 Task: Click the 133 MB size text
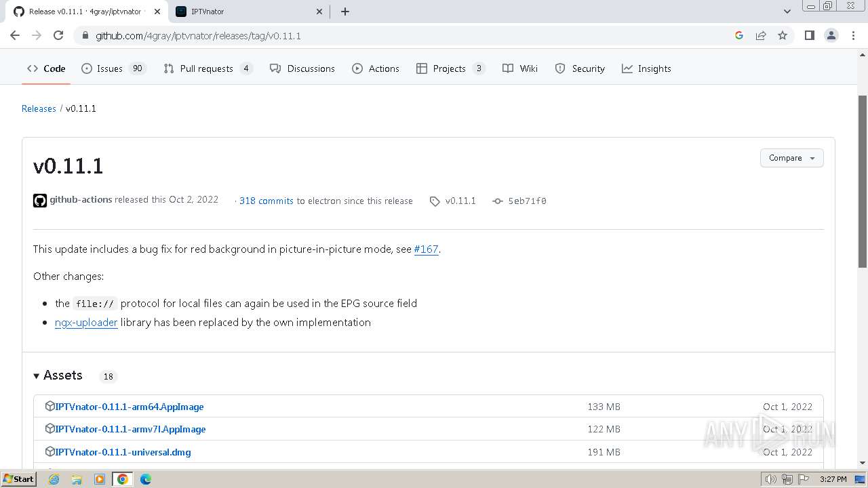[x=604, y=407]
